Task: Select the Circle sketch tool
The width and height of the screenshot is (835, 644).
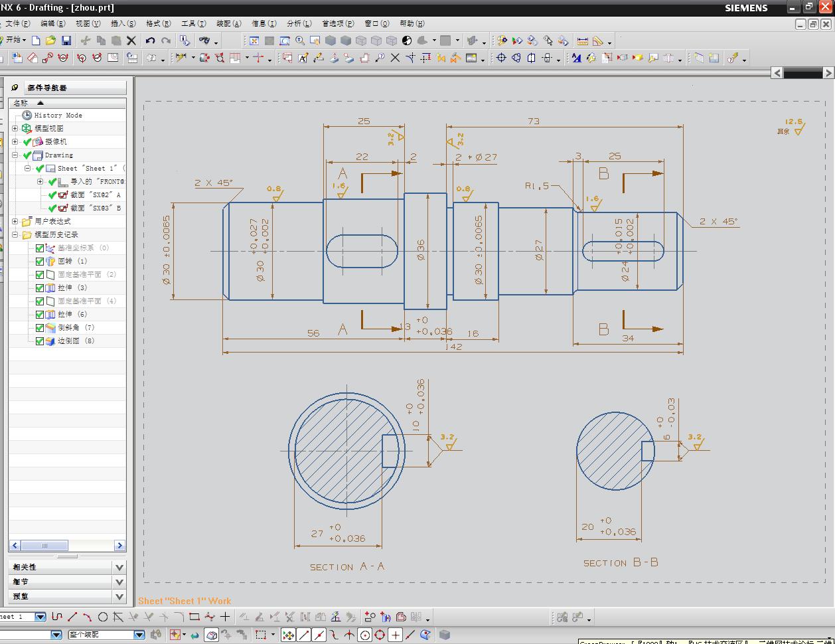Action: click(103, 617)
